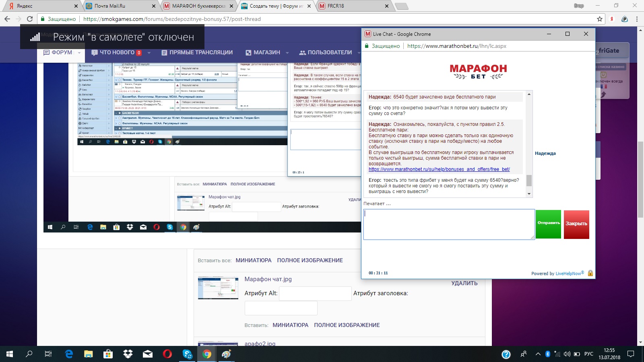Switch to Chrome in the taskbar
Image resolution: width=644 pixels, height=362 pixels.
207,354
